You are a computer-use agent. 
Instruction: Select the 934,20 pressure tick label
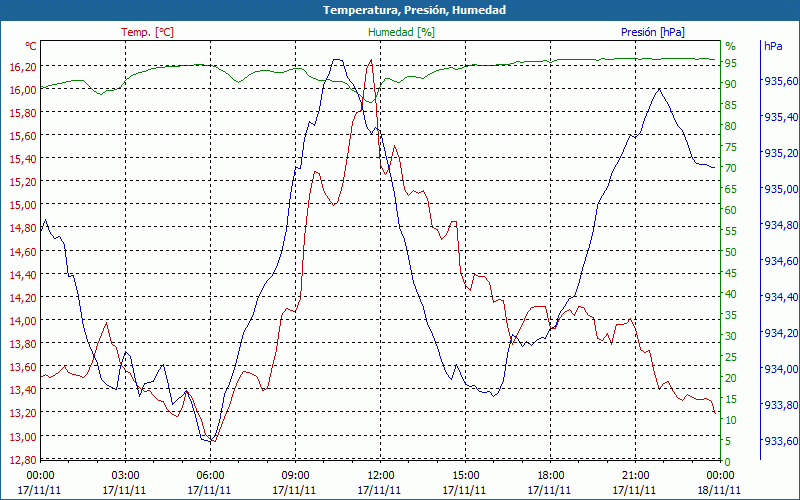pos(781,333)
